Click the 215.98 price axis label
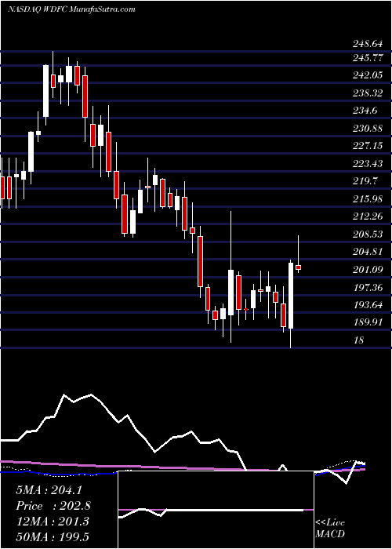This screenshot has width=392, height=549. point(367,199)
